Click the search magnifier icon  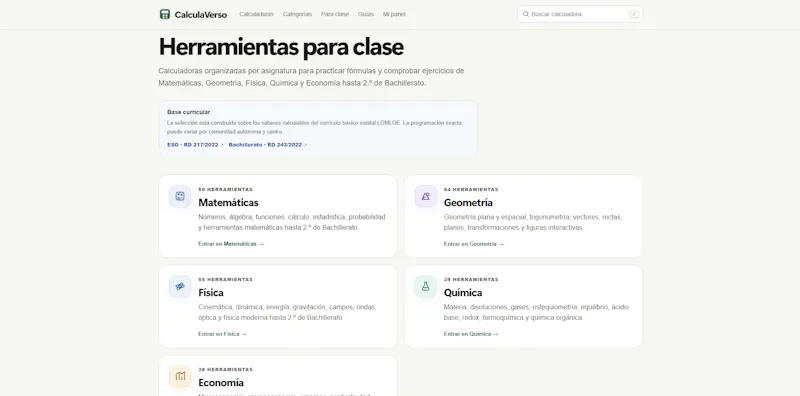point(526,14)
